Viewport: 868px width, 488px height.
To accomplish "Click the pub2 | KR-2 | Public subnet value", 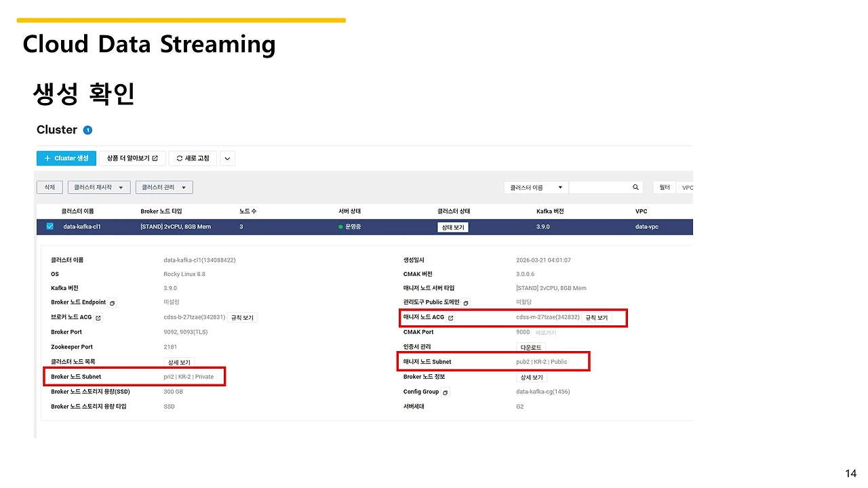I will (542, 362).
